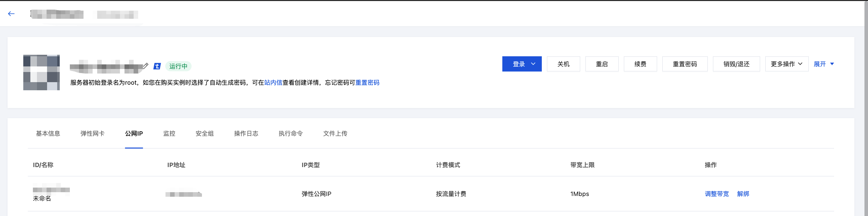The image size is (868, 216).
Task: Open the 站内信 link
Action: tap(273, 83)
